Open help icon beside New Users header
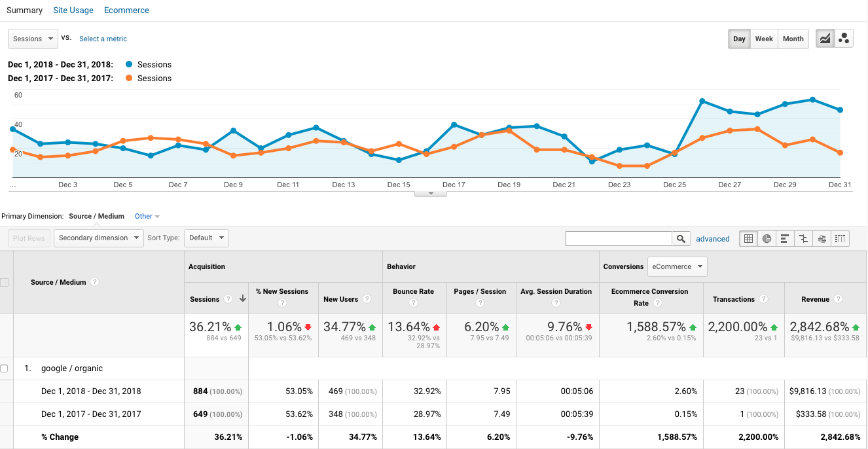 [367, 299]
